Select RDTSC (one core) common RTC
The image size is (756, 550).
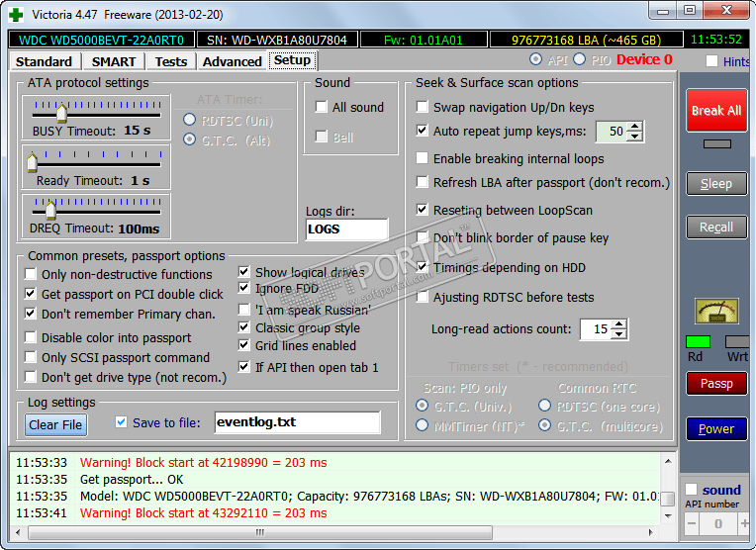pyautogui.click(x=545, y=406)
